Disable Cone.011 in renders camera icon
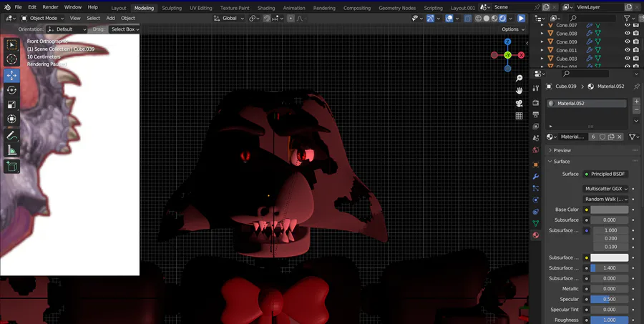The image size is (644, 324). tap(636, 50)
